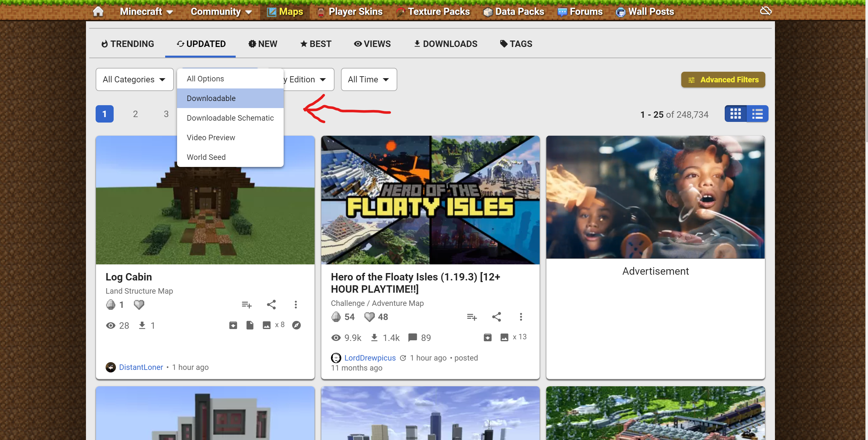Switch to list view layout
Screen dimensions: 868x440
click(x=757, y=114)
